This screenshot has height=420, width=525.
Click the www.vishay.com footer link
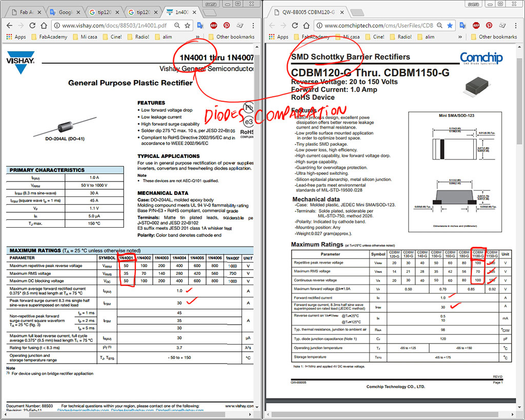point(239,406)
